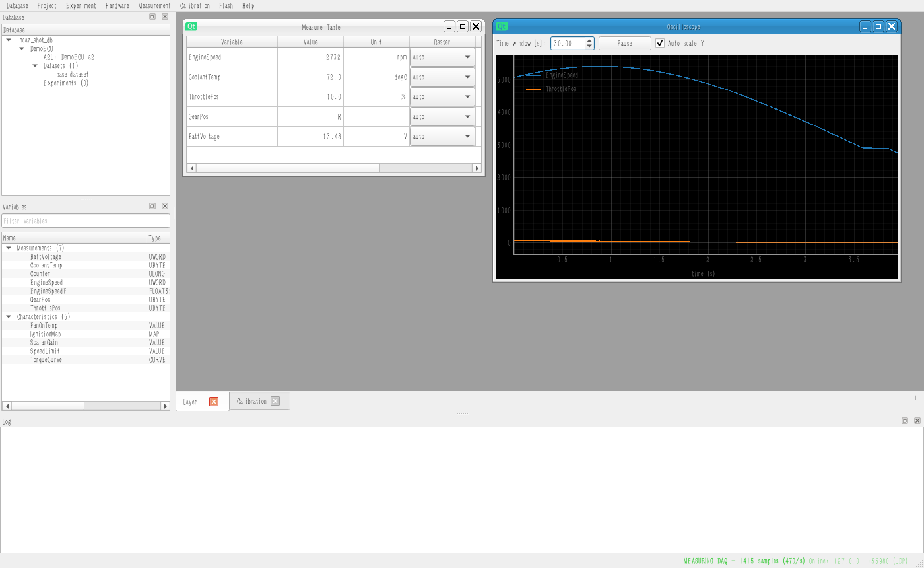924x568 pixels.
Task: Toggle the Auto scale Y checkbox
Action: pyautogui.click(x=660, y=44)
